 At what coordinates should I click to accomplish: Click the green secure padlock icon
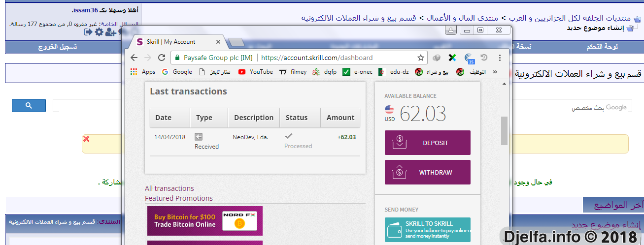coord(177,58)
